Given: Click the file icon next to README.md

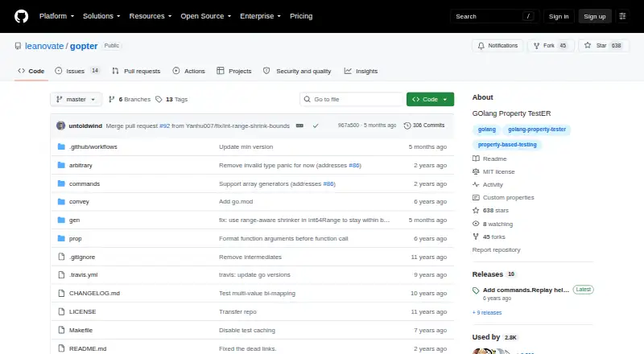Looking at the screenshot, I should [x=61, y=348].
